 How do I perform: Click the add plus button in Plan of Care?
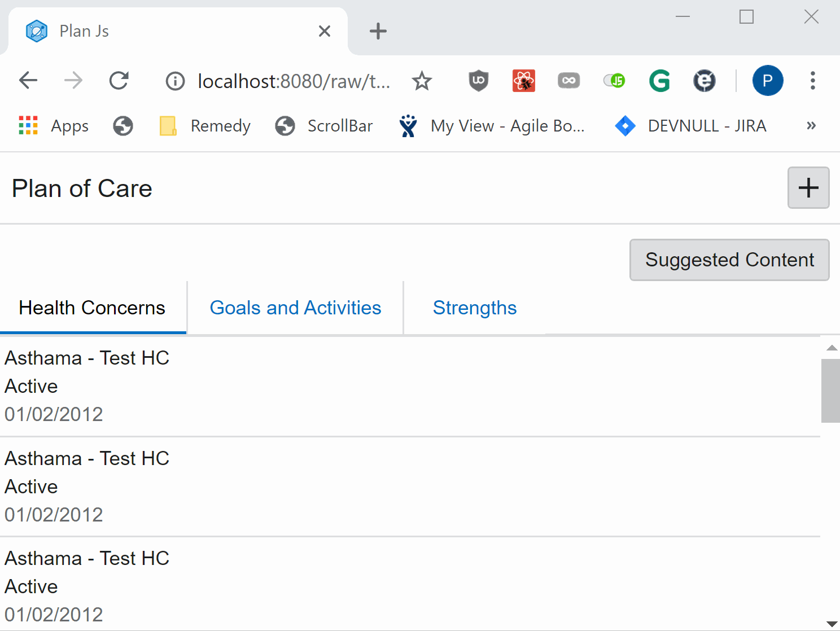click(808, 188)
